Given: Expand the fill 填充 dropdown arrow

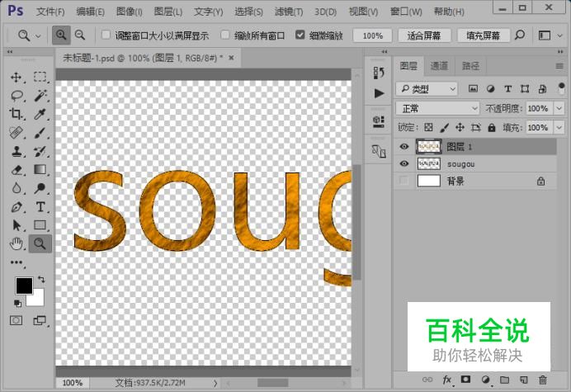Looking at the screenshot, I should 559,128.
